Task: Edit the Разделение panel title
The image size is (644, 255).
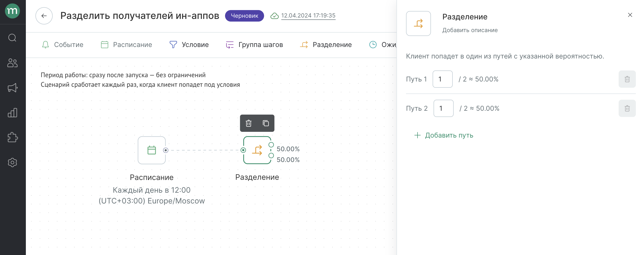Action: click(465, 17)
